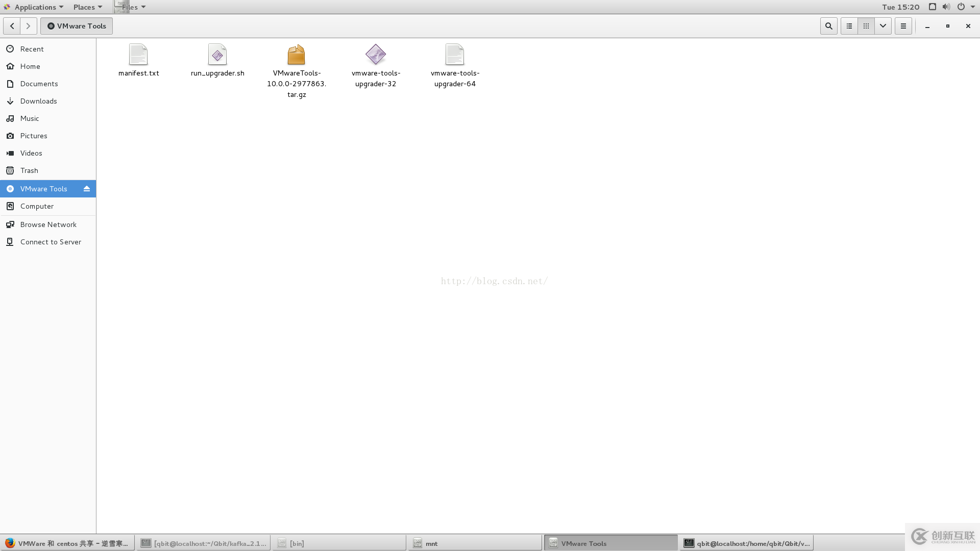Eject VMware Tools mounted drive

[87, 188]
